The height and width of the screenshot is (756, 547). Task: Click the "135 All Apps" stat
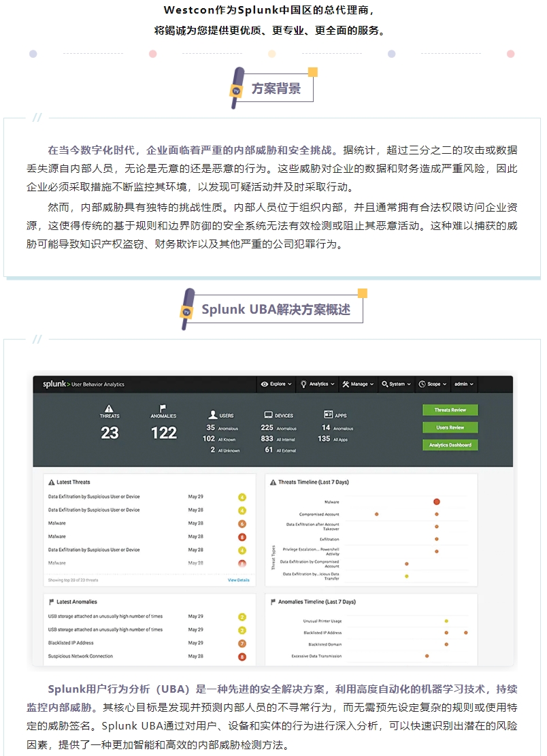click(333, 439)
